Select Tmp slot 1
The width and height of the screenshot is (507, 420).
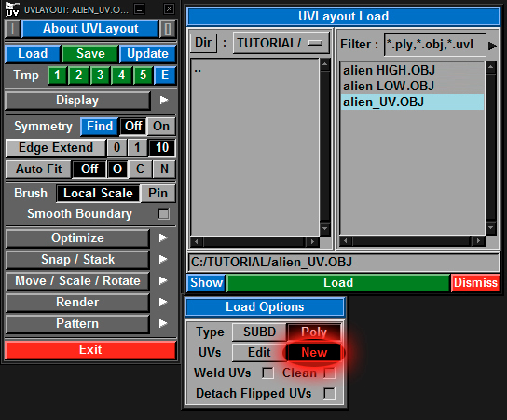pyautogui.click(x=57, y=75)
